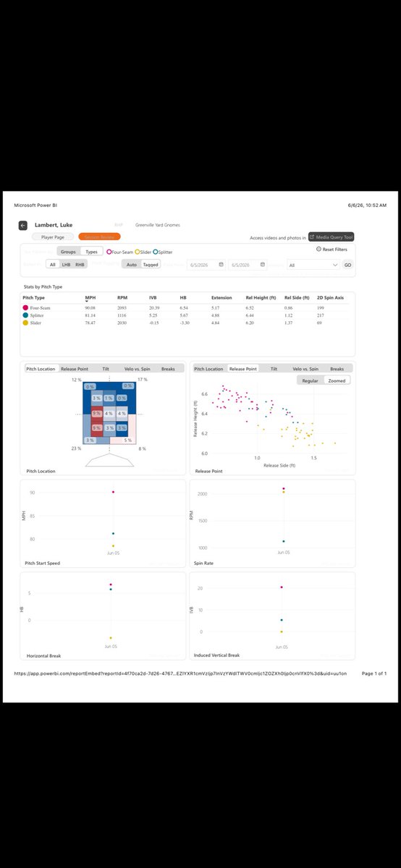Switch release chart to Regular view
The image size is (401, 868).
point(311,380)
